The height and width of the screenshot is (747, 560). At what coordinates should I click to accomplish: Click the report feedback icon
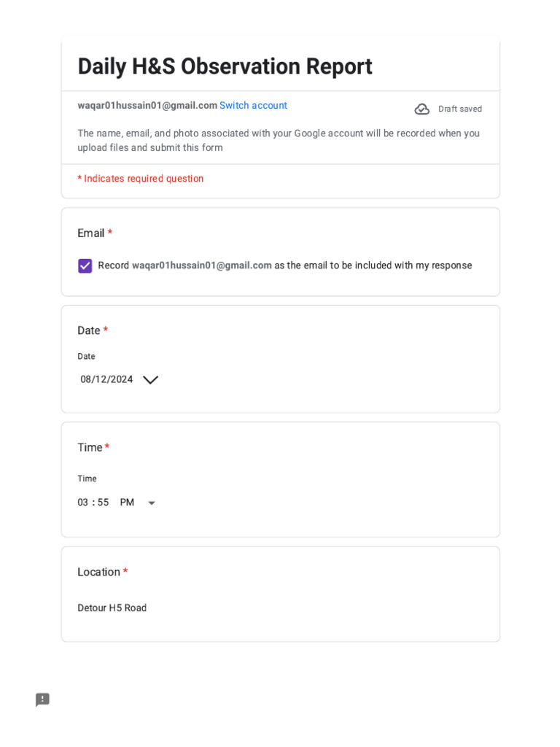[42, 700]
